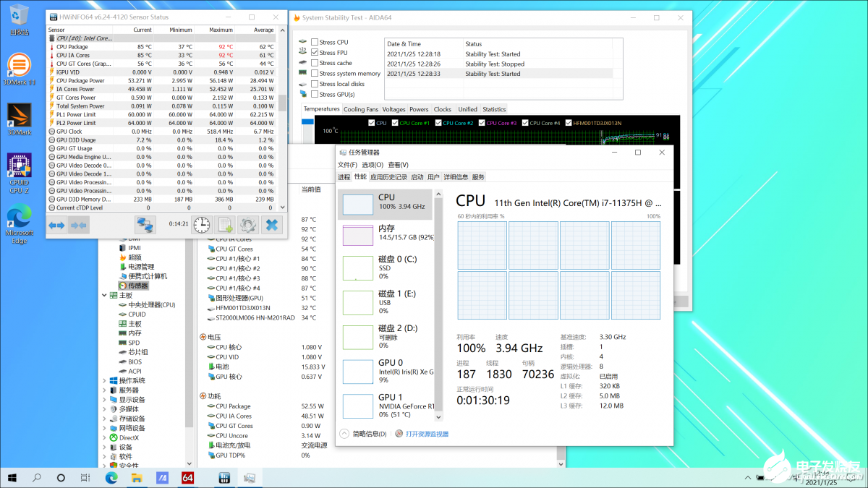Click the HWiNFO blue X close-sensors icon

[x=271, y=225]
